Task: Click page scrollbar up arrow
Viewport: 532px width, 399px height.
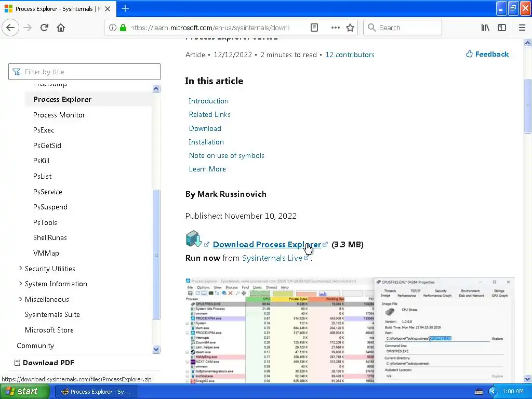Action: click(x=527, y=43)
